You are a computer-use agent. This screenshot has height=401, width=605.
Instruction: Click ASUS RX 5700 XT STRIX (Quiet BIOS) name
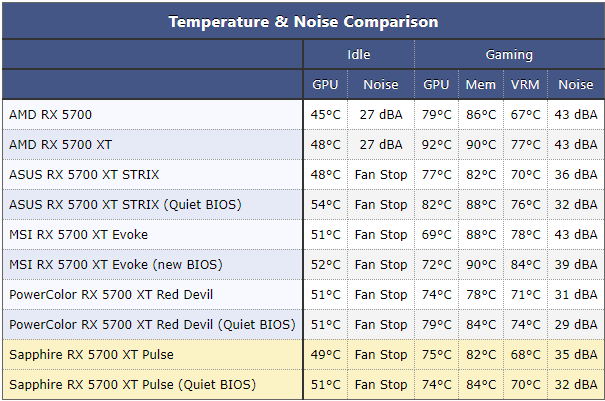click(125, 205)
